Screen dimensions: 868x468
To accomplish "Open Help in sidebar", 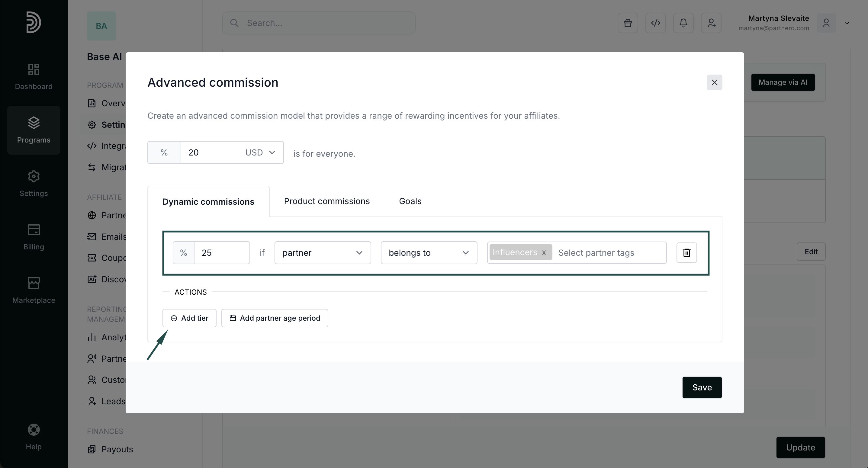I will pos(34,437).
